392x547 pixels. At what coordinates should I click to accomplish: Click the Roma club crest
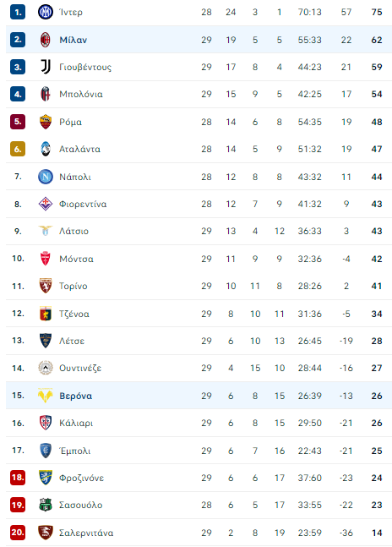(46, 122)
